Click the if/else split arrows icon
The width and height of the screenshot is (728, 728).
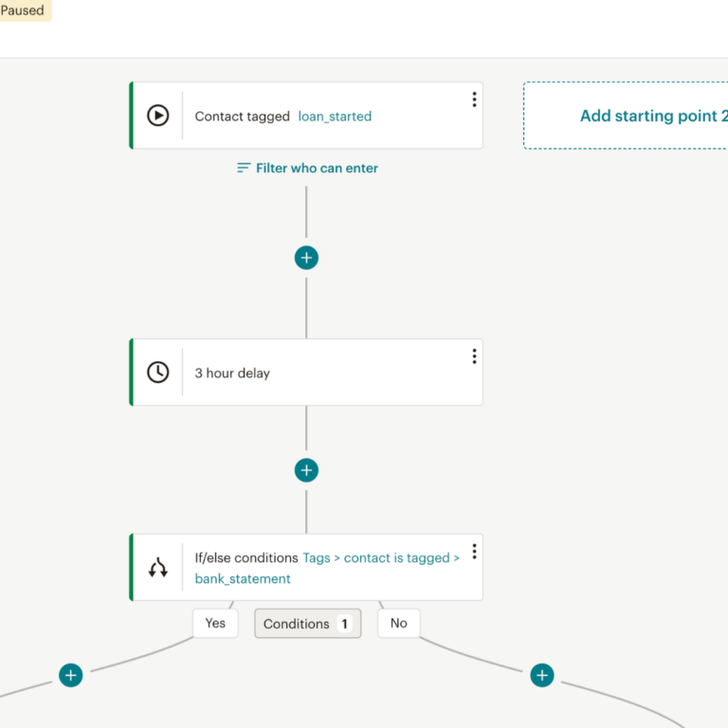click(x=157, y=568)
